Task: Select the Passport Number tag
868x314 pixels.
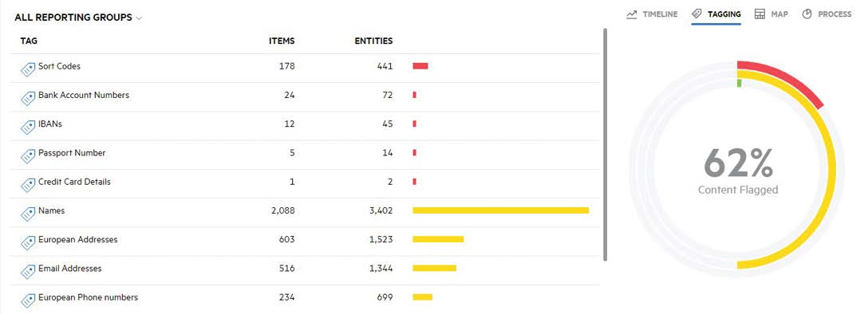Action: coord(72,152)
